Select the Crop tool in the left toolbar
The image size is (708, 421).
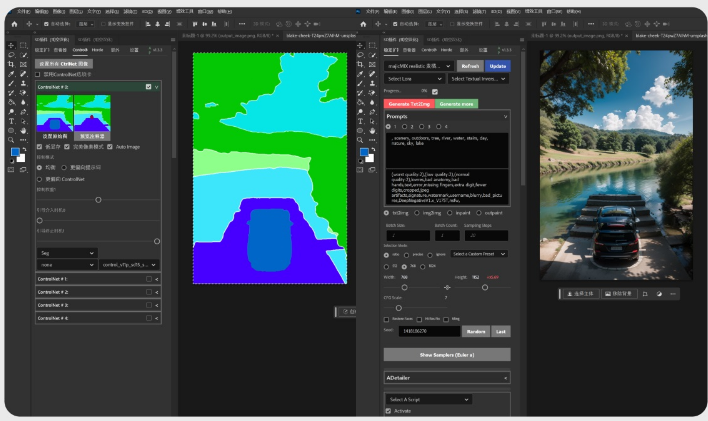[11, 64]
